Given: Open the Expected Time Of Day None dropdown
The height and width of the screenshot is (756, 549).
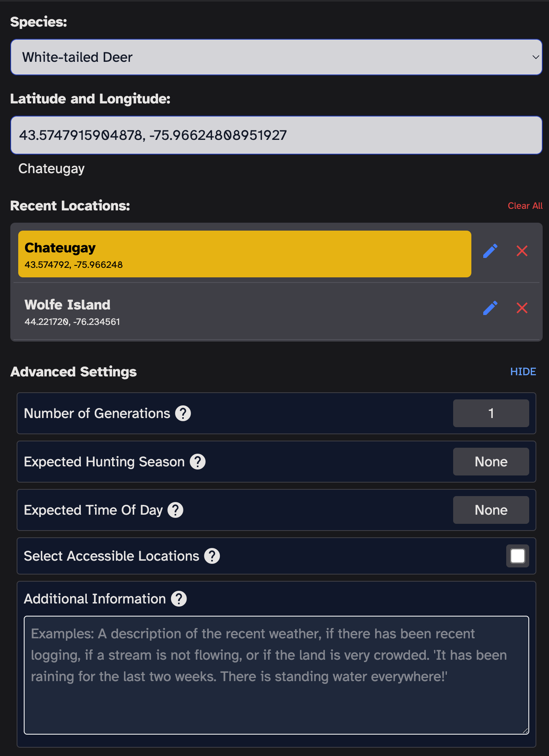Looking at the screenshot, I should click(491, 510).
